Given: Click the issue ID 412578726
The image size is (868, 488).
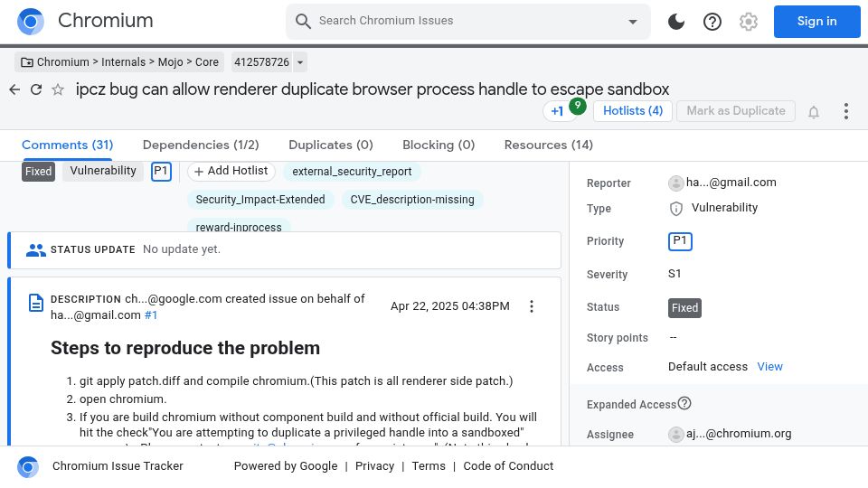Looking at the screenshot, I should point(261,62).
